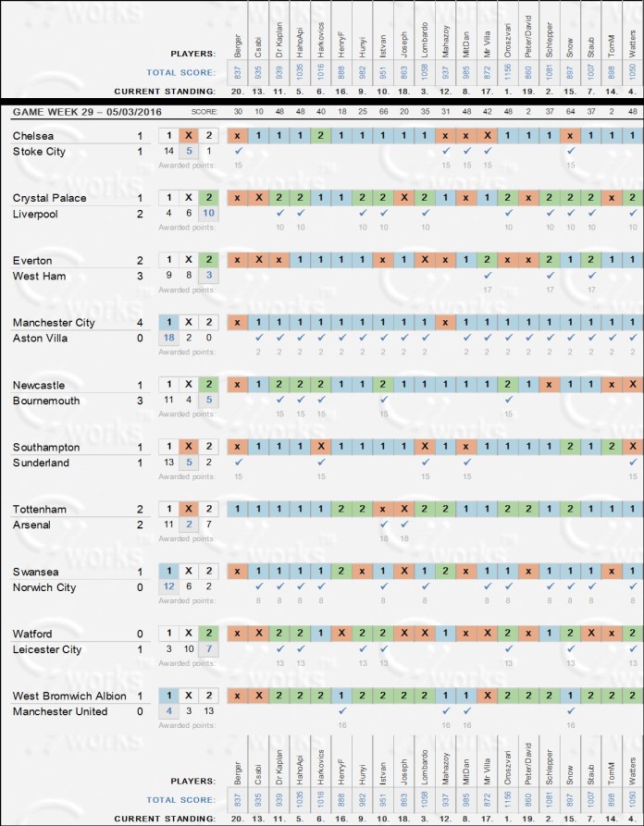Click the top total score value 1156
The width and height of the screenshot is (644, 826).
[x=509, y=71]
